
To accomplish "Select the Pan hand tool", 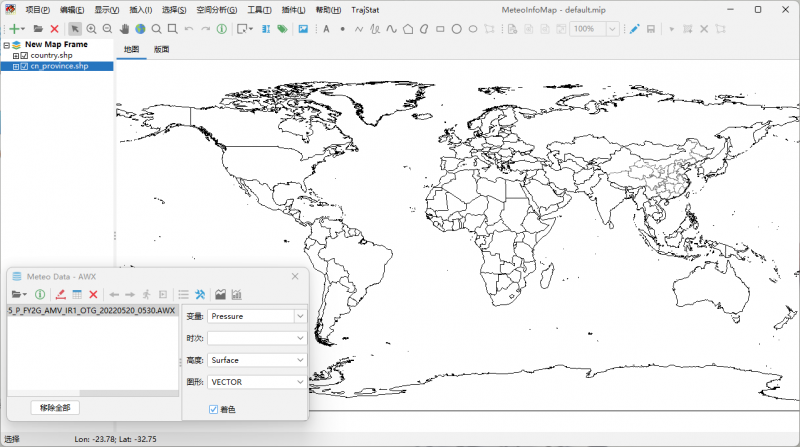I will (125, 29).
